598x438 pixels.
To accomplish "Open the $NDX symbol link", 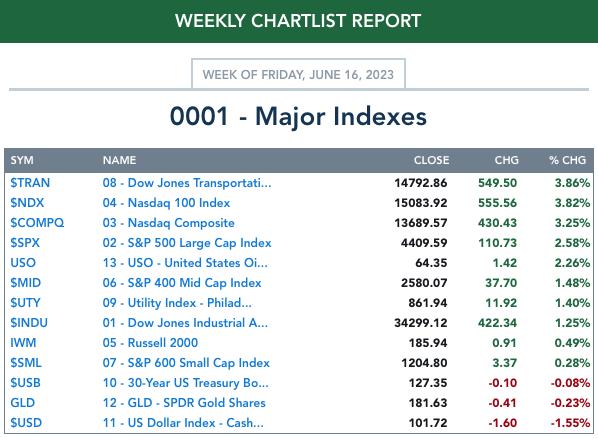I will (x=27, y=203).
